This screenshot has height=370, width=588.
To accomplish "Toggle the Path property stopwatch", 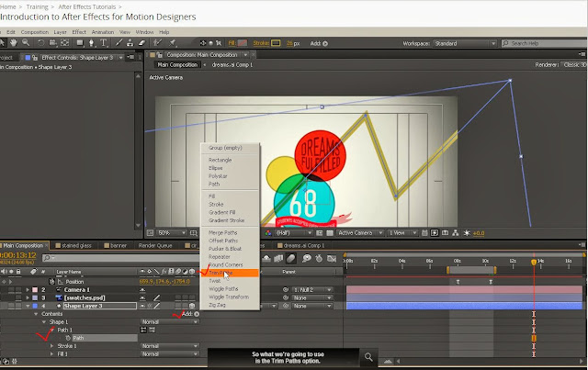I will (x=68, y=338).
